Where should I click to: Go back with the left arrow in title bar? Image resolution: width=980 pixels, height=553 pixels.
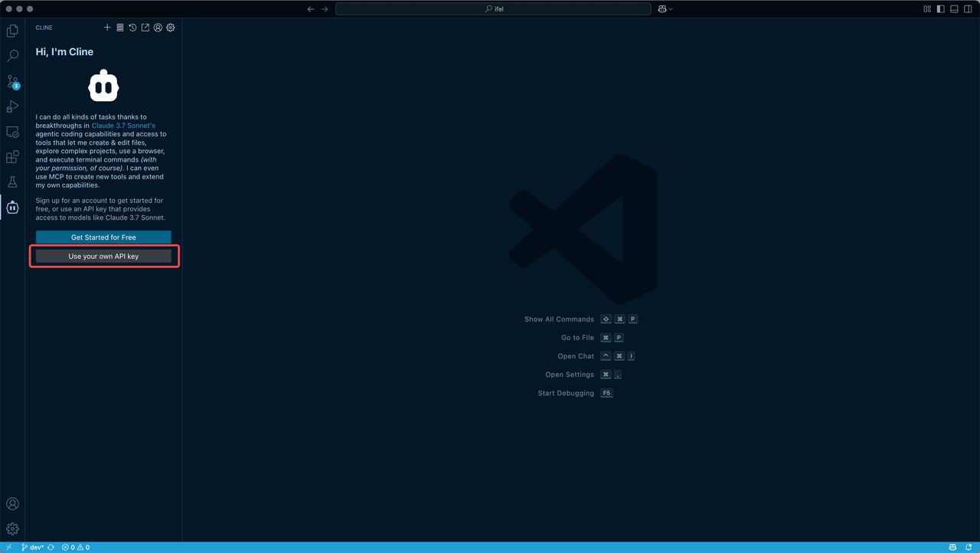pyautogui.click(x=310, y=9)
